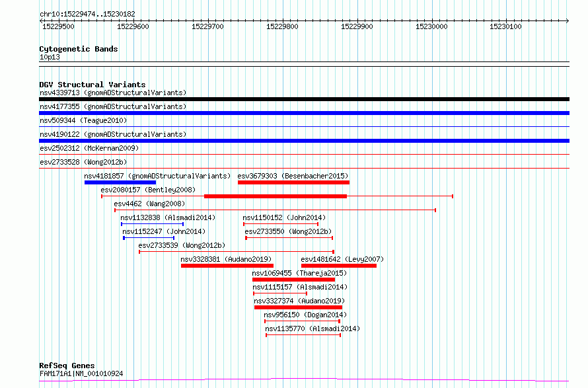Click the Cytogenetic Bands track title
588x388 pixels.
[x=79, y=49]
